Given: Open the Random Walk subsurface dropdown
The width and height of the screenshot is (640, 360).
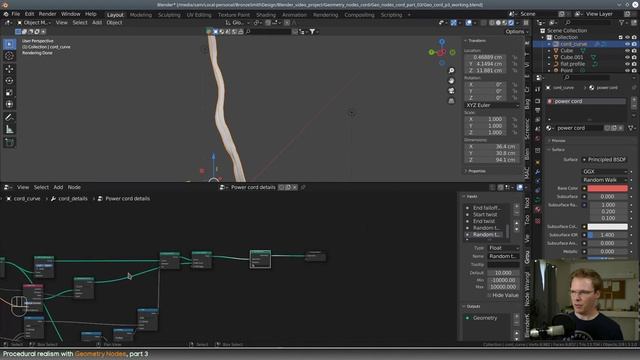Looking at the screenshot, I should click(604, 180).
